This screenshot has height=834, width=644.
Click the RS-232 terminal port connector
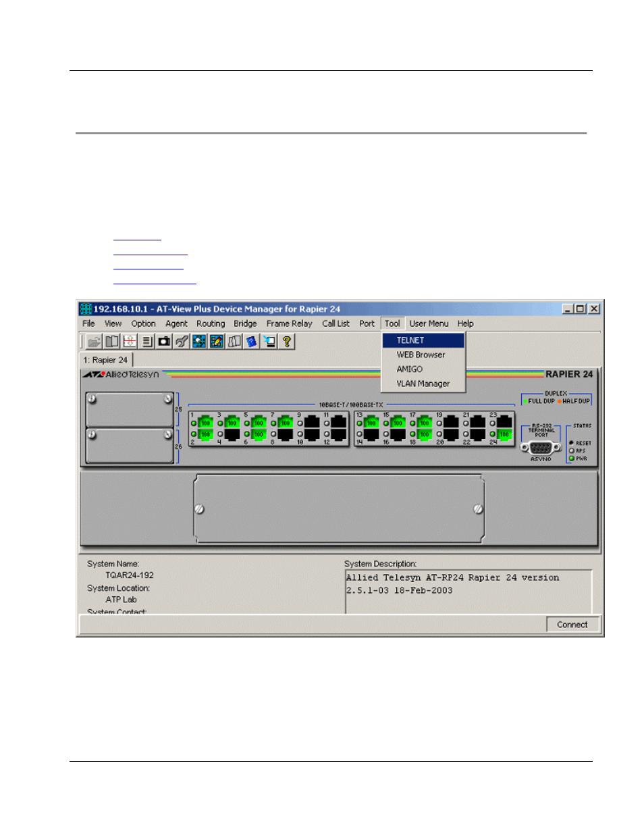click(541, 448)
